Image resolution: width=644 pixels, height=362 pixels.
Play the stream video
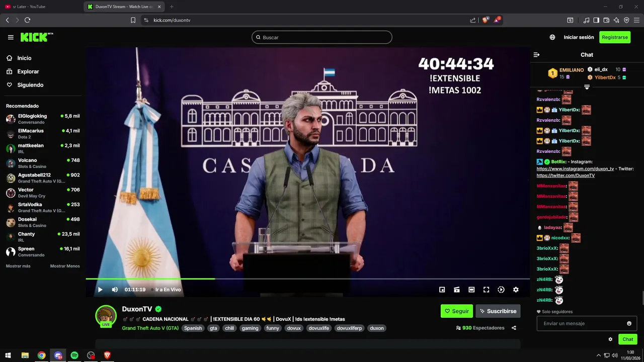(x=100, y=290)
